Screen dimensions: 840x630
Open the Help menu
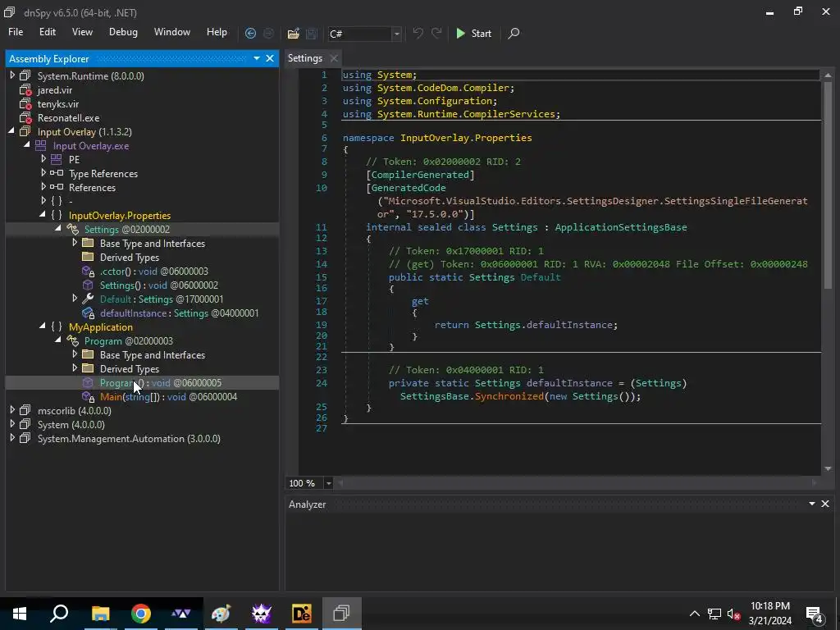(x=217, y=32)
